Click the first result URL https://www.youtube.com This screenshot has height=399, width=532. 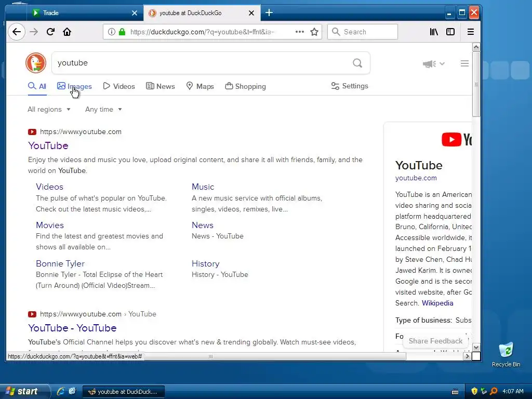tap(81, 131)
